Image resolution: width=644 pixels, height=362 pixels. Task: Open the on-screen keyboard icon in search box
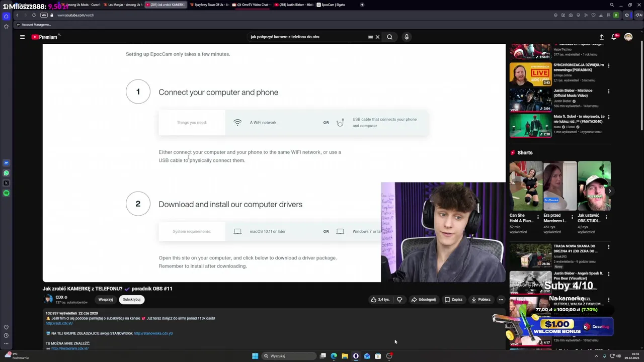[x=370, y=37]
